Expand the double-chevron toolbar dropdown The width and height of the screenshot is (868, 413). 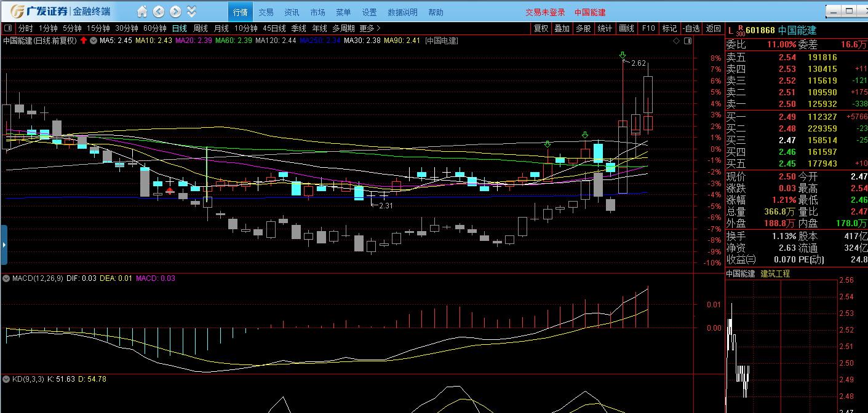[x=192, y=12]
